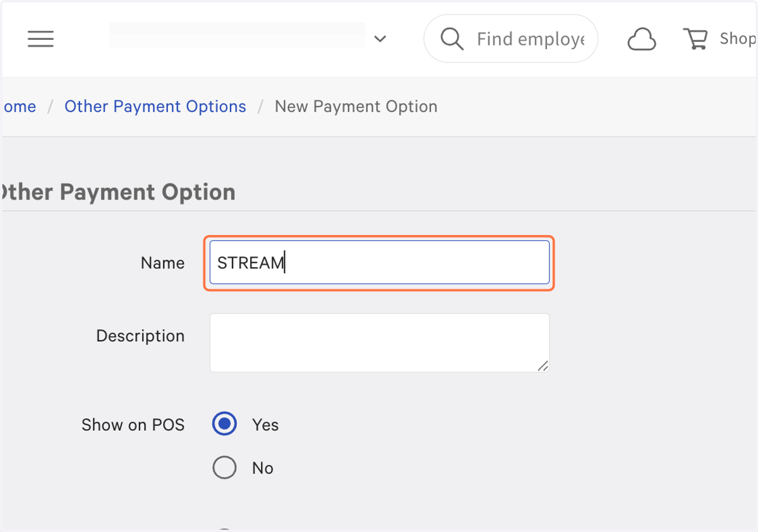Click the Show on POS label
Image resolution: width=758 pixels, height=532 pixels.
[x=133, y=425]
